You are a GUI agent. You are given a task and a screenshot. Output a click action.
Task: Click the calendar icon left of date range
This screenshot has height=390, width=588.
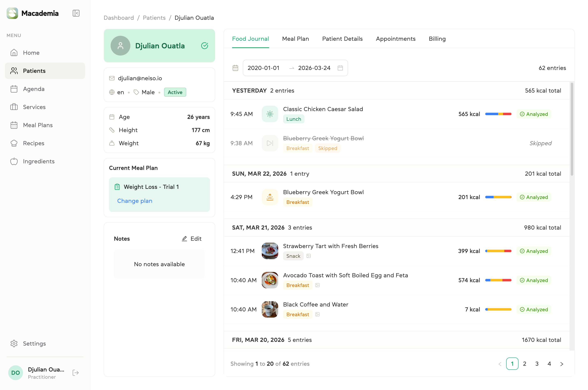[x=235, y=68]
